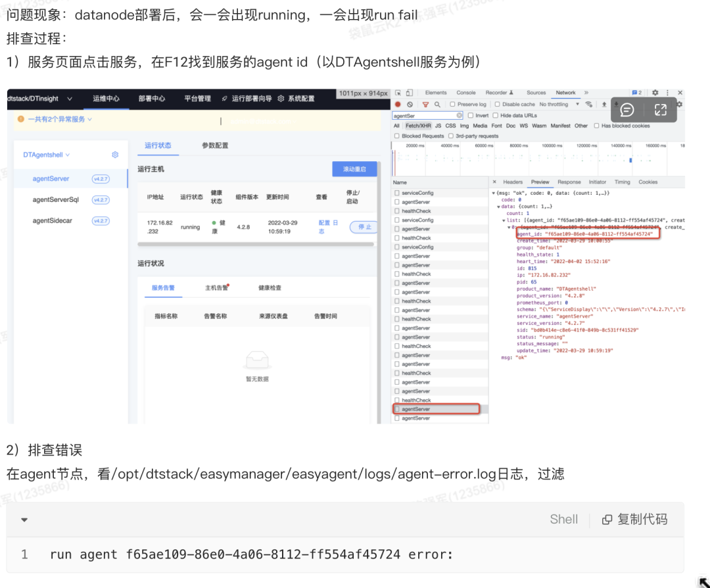Image resolution: width=710 pixels, height=588 pixels.
Task: Open the network search magnifier icon
Action: (x=437, y=105)
